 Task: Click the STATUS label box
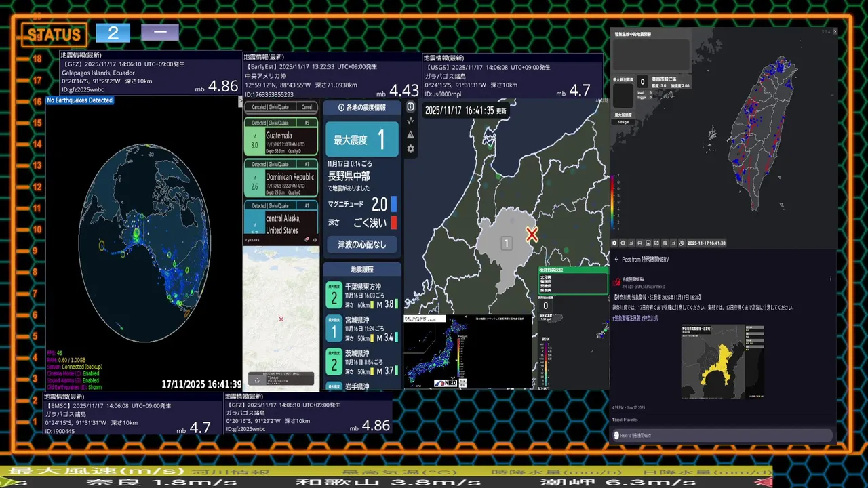(54, 35)
